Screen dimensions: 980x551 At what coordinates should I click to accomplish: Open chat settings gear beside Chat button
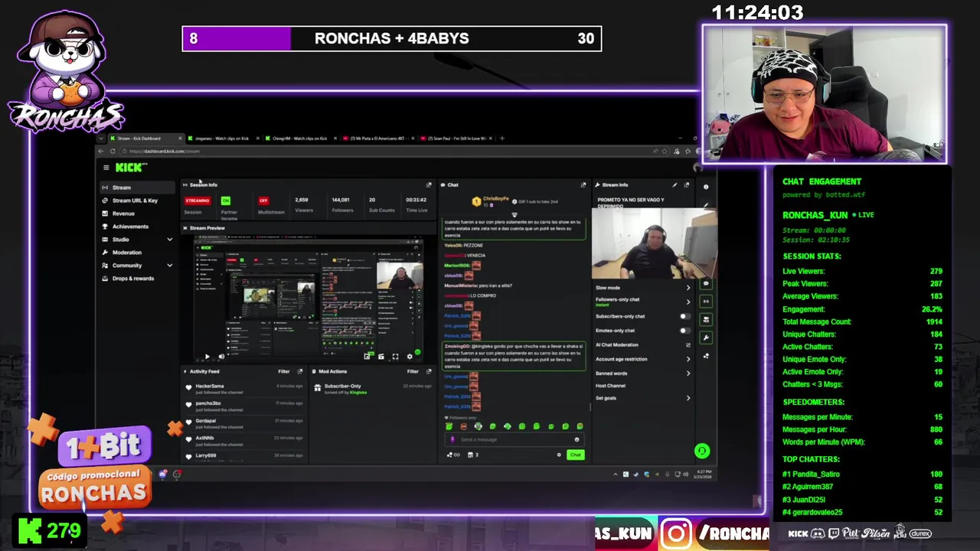[x=559, y=455]
